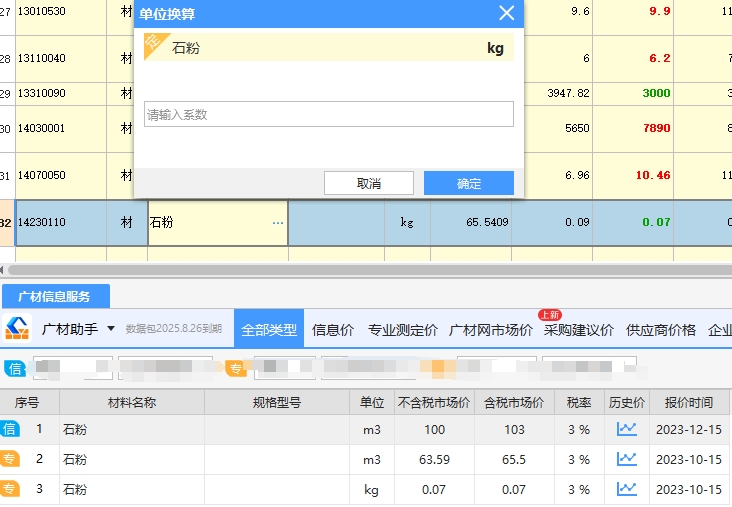Expand the 广材助手 dropdown arrow
The image size is (732, 507).
point(111,329)
